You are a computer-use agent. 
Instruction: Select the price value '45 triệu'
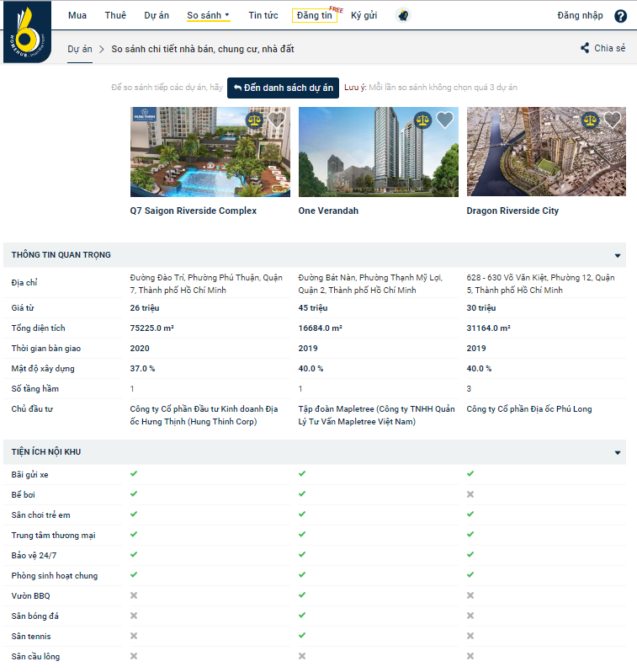pyautogui.click(x=313, y=307)
